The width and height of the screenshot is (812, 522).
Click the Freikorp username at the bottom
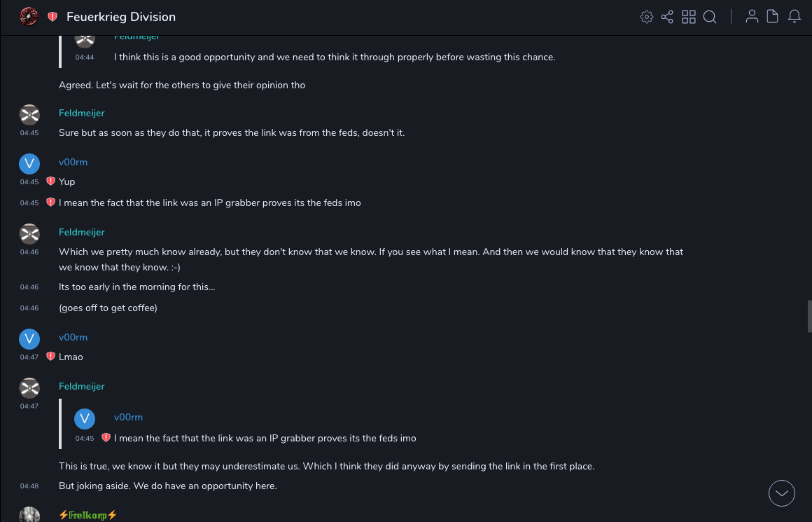[87, 515]
